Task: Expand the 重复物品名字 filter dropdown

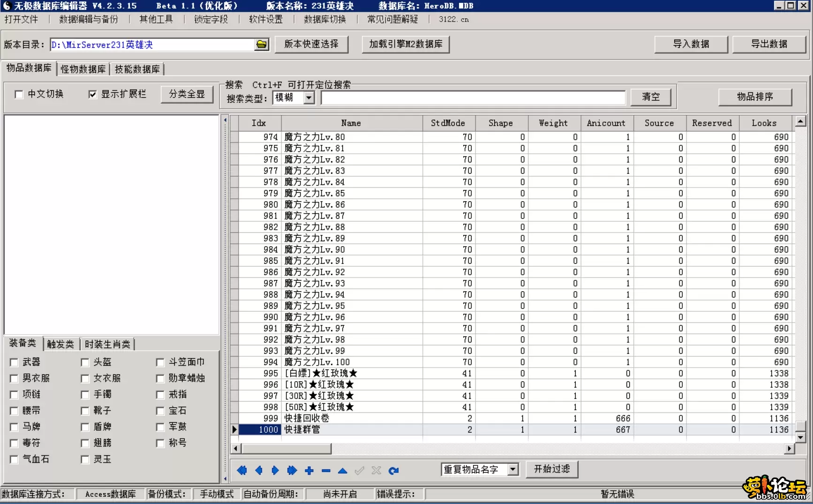Action: coord(513,469)
